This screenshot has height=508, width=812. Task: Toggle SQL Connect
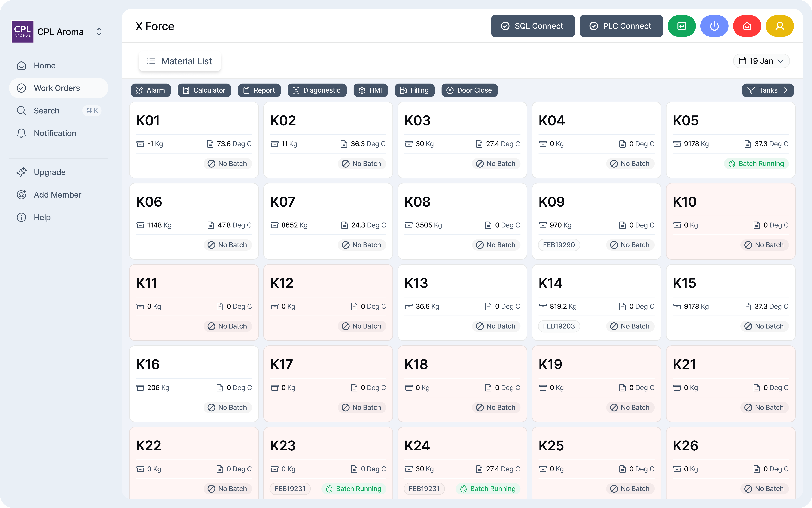[533, 26]
